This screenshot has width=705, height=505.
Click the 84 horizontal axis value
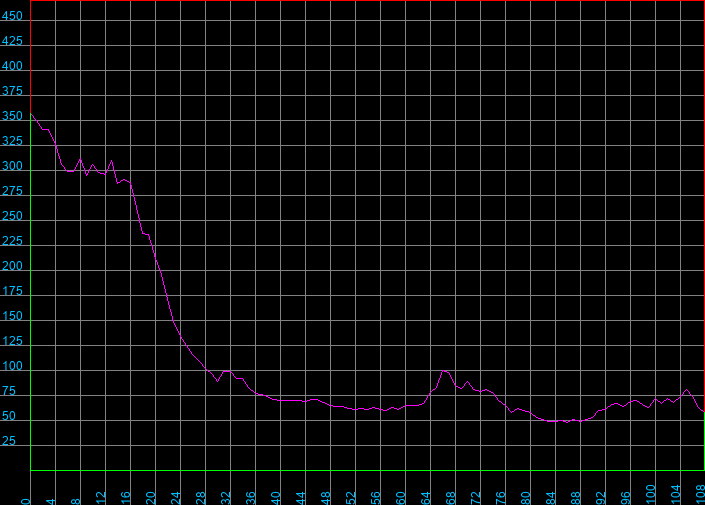(551, 498)
